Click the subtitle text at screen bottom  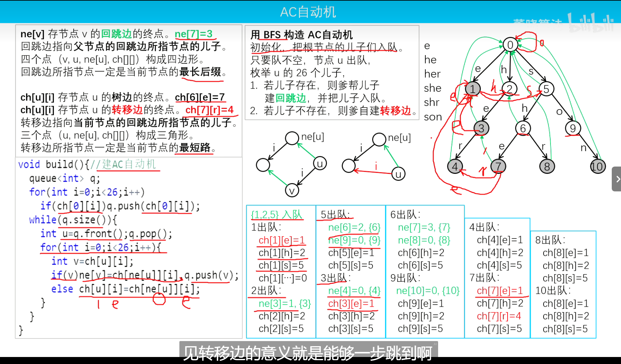[x=307, y=353]
